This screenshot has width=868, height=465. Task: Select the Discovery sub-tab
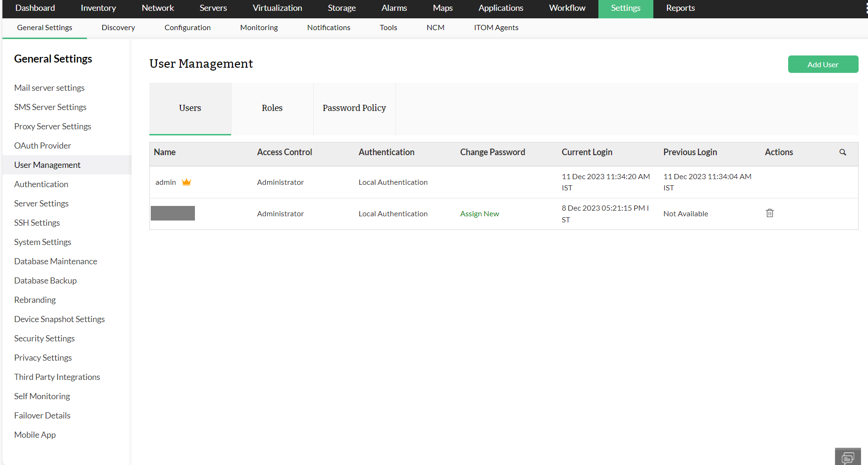pos(118,27)
